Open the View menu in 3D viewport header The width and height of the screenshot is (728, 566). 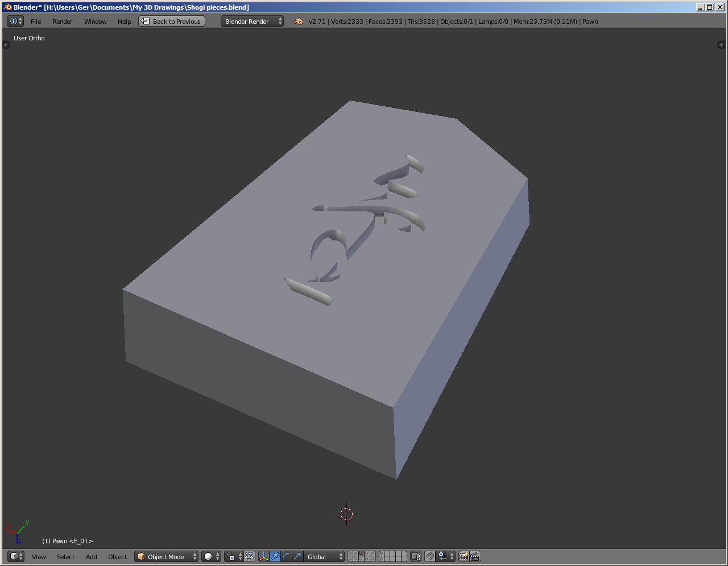39,557
